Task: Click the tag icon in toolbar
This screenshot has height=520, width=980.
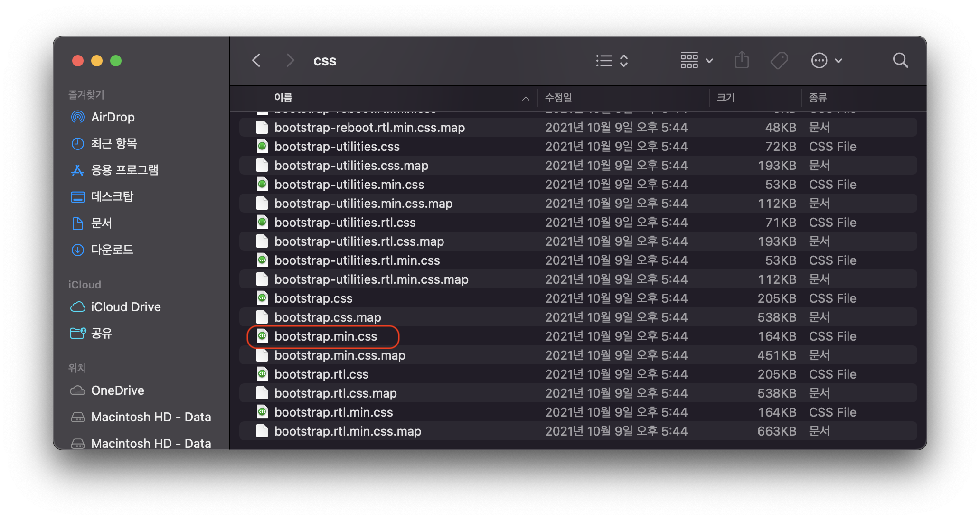Action: (779, 61)
